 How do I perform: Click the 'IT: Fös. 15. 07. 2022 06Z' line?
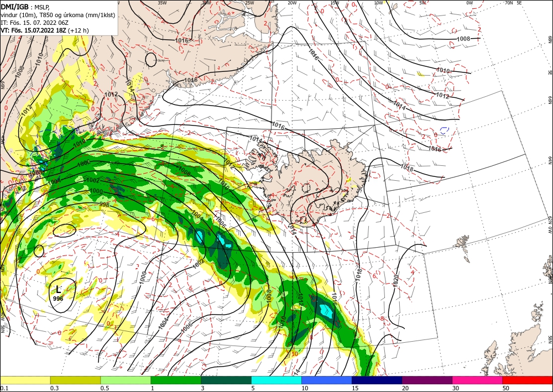coord(34,23)
